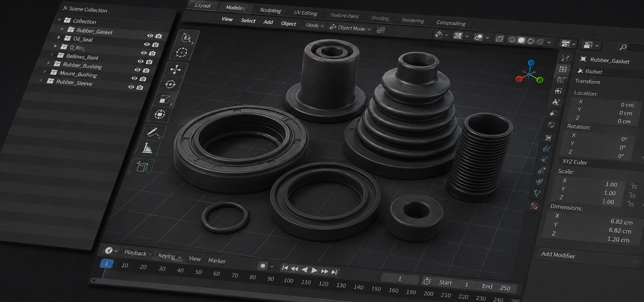Click the auto keying record button
This screenshot has width=644, height=302.
[263, 266]
